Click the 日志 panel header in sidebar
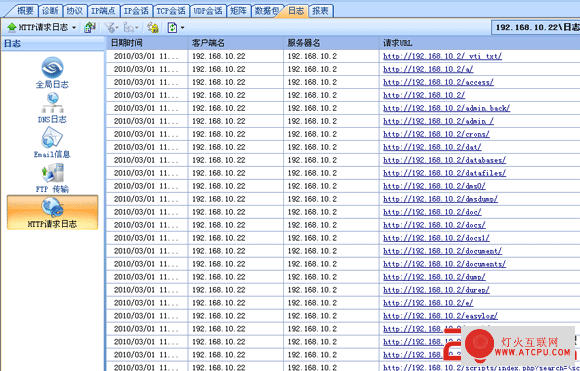This screenshot has height=371, width=580. pyautogui.click(x=53, y=44)
